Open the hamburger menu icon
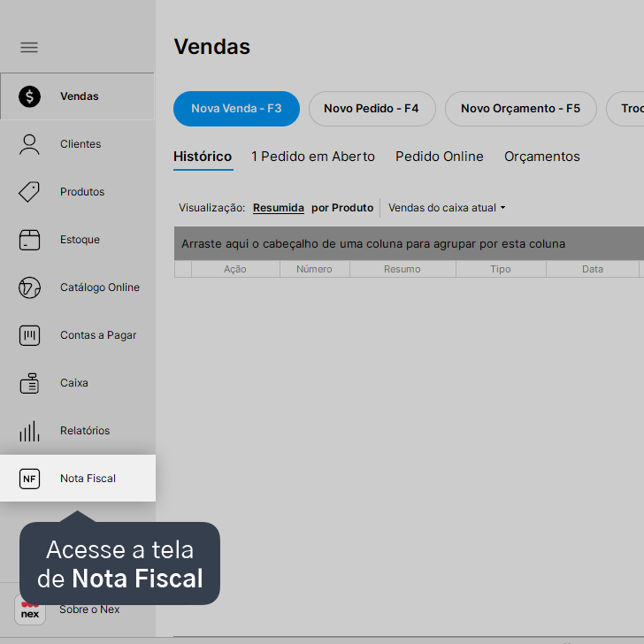 [29, 47]
